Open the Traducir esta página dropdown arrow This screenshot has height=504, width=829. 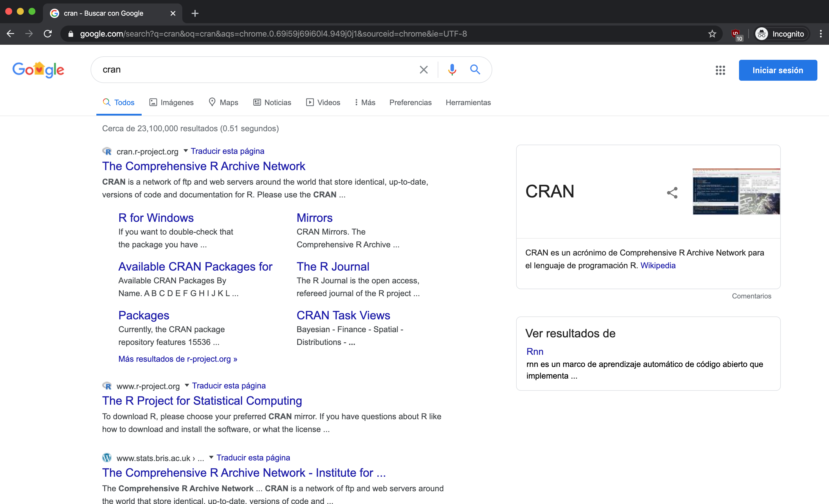pyautogui.click(x=186, y=151)
